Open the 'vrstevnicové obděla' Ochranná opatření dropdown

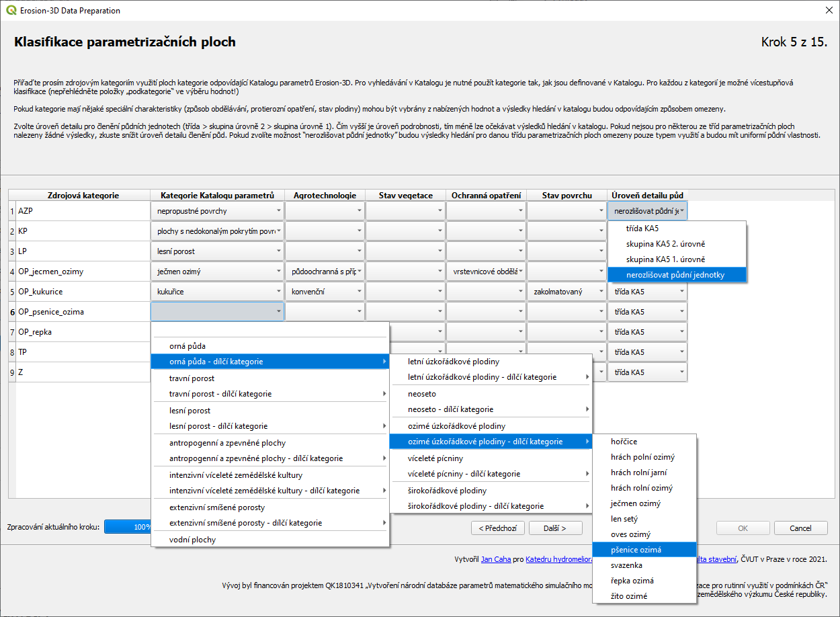coord(486,272)
